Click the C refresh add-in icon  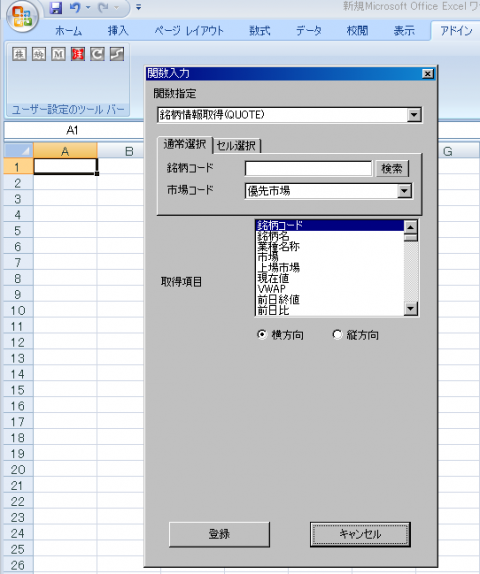click(97, 54)
